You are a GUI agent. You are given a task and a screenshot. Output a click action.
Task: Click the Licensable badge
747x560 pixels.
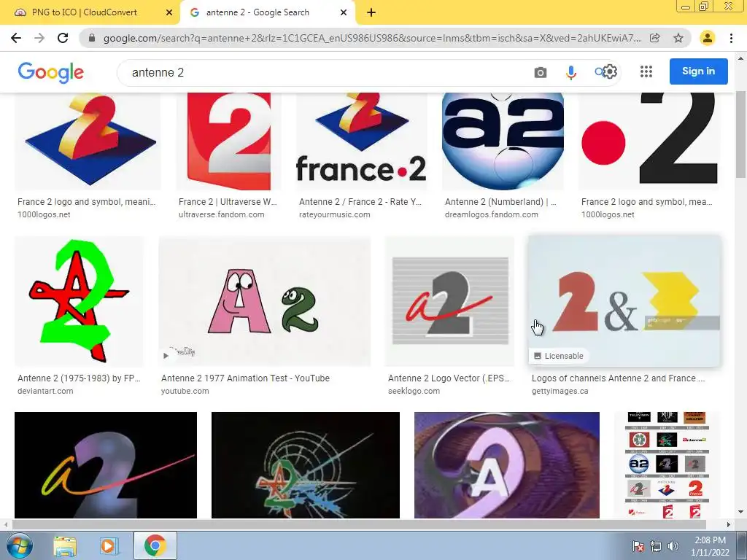558,356
